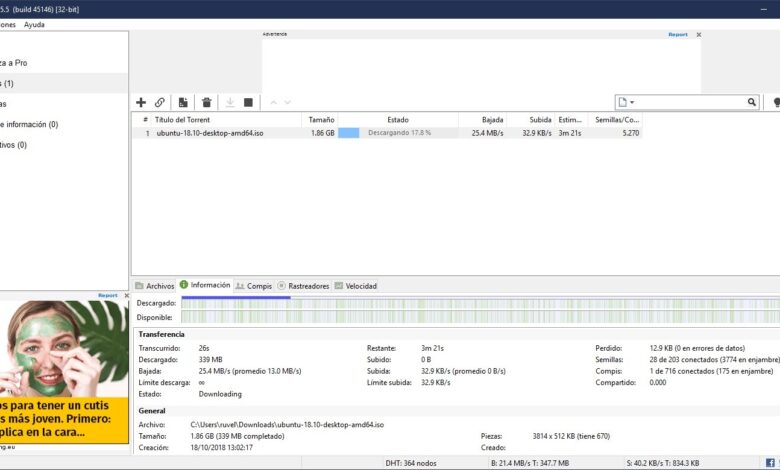Click the Add Torrent plus icon
This screenshot has width=780, height=470.
(141, 102)
